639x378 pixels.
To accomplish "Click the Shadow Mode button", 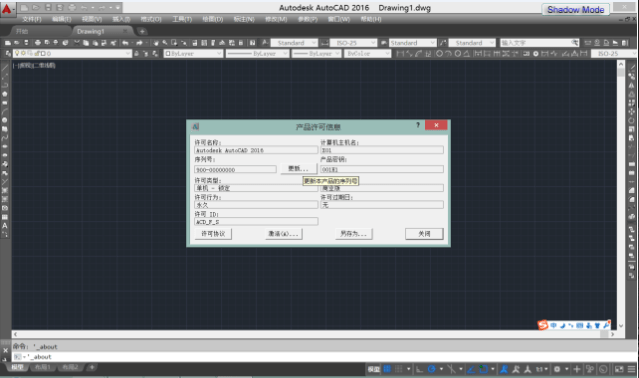I will click(575, 9).
